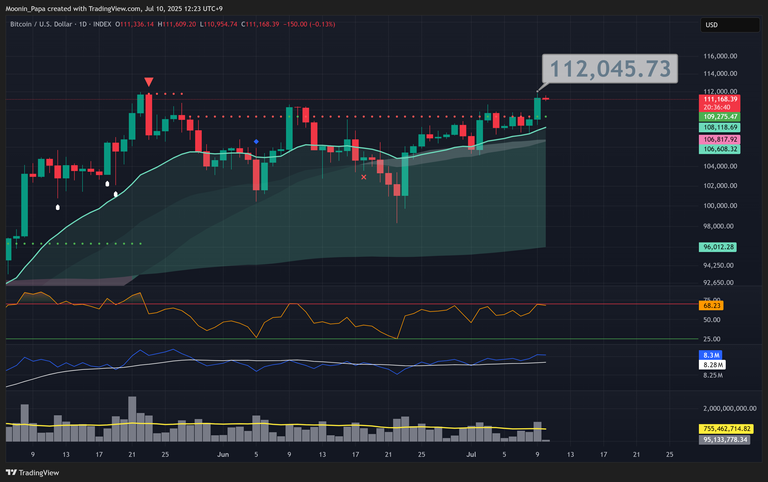Click the blue diamond marker near June 5
Viewport: 768px width, 482px height.
[256, 142]
